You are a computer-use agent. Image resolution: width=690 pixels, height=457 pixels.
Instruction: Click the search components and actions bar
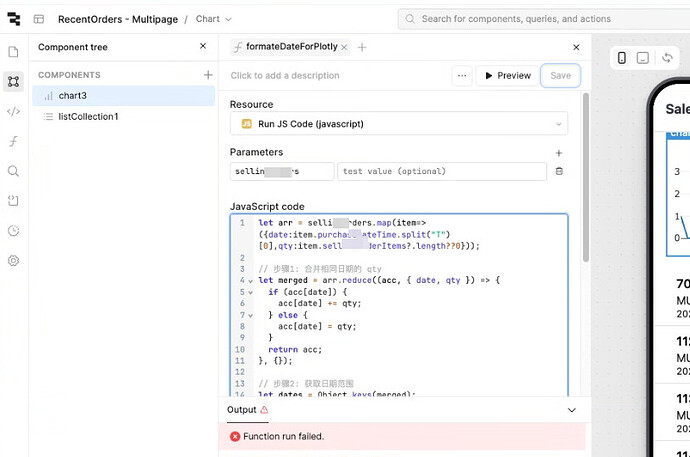point(544,19)
